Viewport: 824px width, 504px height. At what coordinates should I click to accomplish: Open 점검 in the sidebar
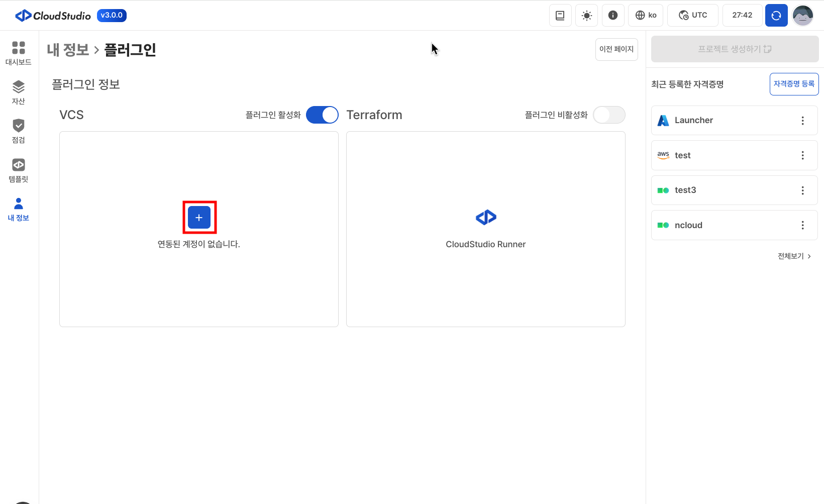19,131
